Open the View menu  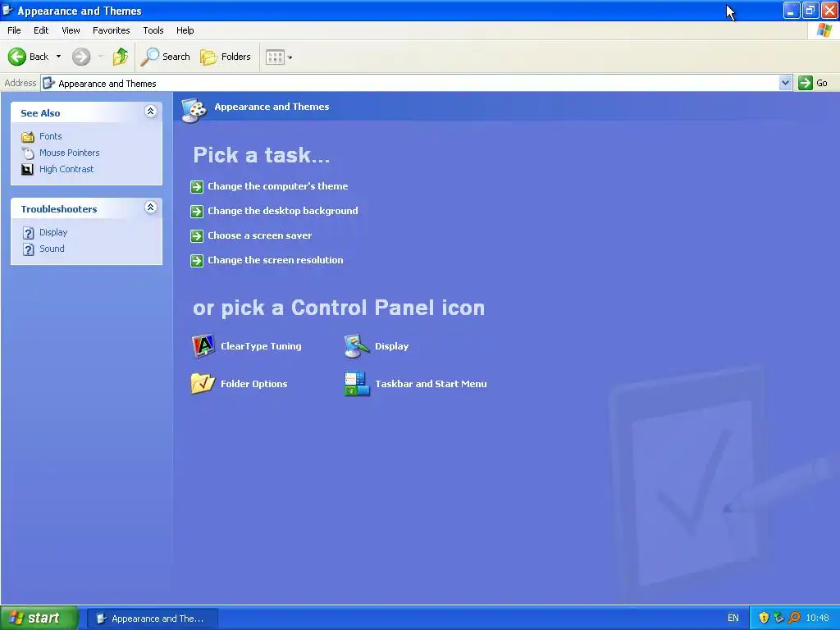pyautogui.click(x=71, y=30)
